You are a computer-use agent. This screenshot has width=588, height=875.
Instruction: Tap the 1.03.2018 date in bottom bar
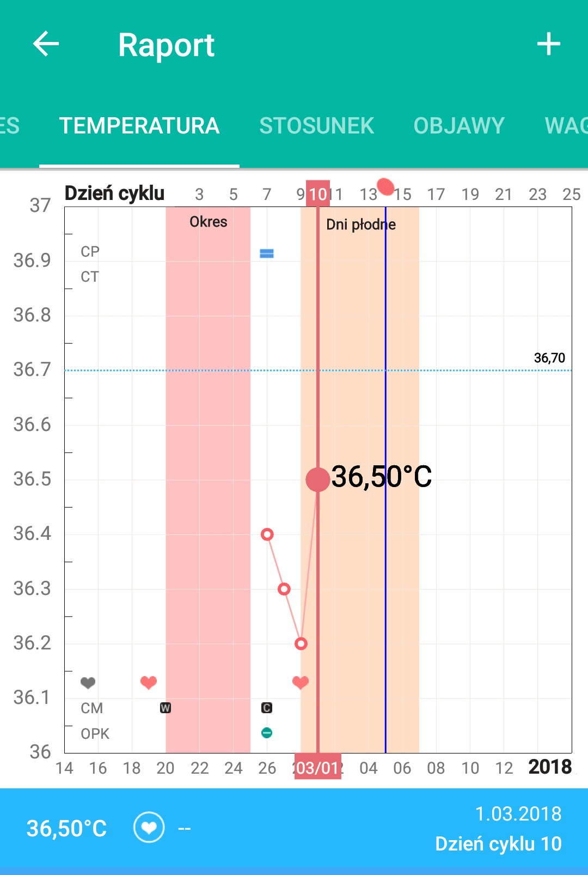[x=518, y=813]
